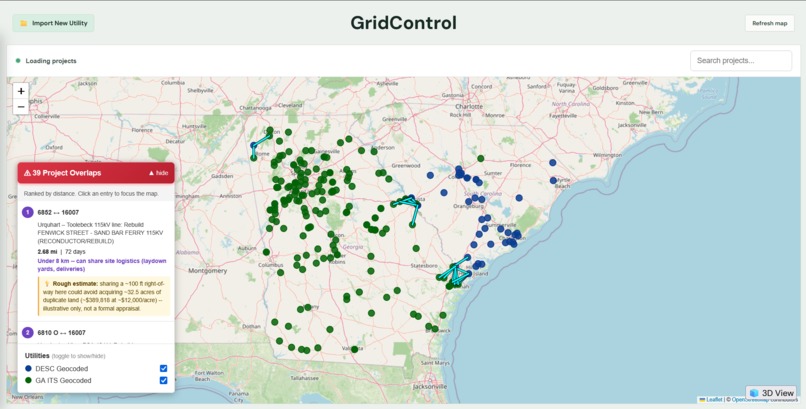The height and width of the screenshot is (409, 806).
Task: Click the green marker near Columbus
Action: pyautogui.click(x=266, y=252)
